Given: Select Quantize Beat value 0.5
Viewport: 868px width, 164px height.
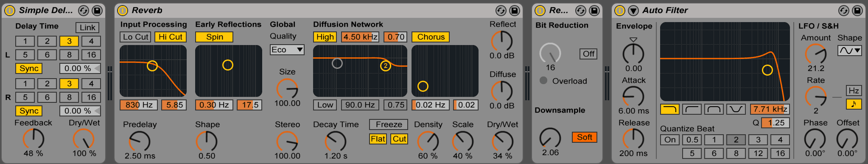Looking at the screenshot, I should click(x=692, y=140).
